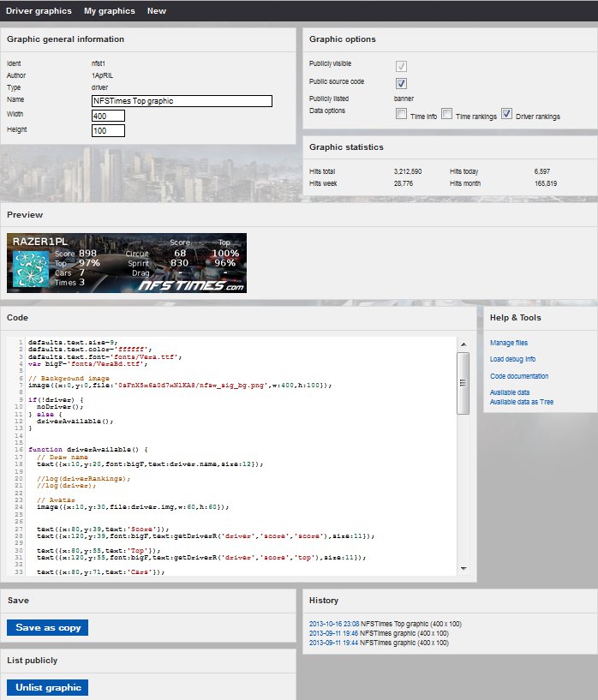Click the Hits today value 6,597

[541, 171]
